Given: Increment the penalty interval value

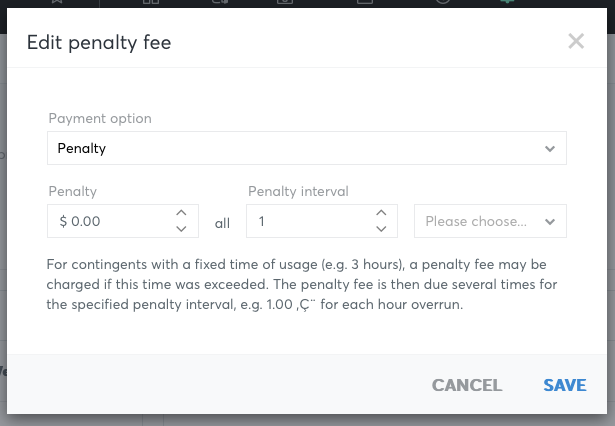Looking at the screenshot, I should [x=381, y=213].
